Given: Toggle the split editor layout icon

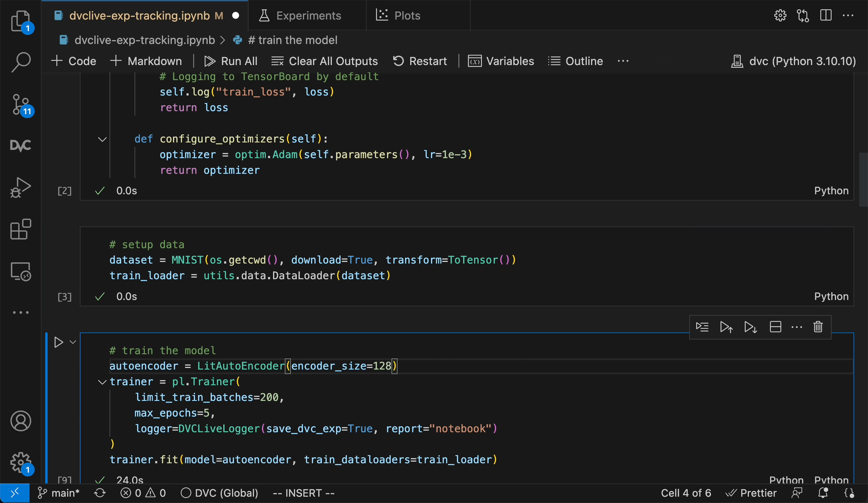Looking at the screenshot, I should pos(826,15).
